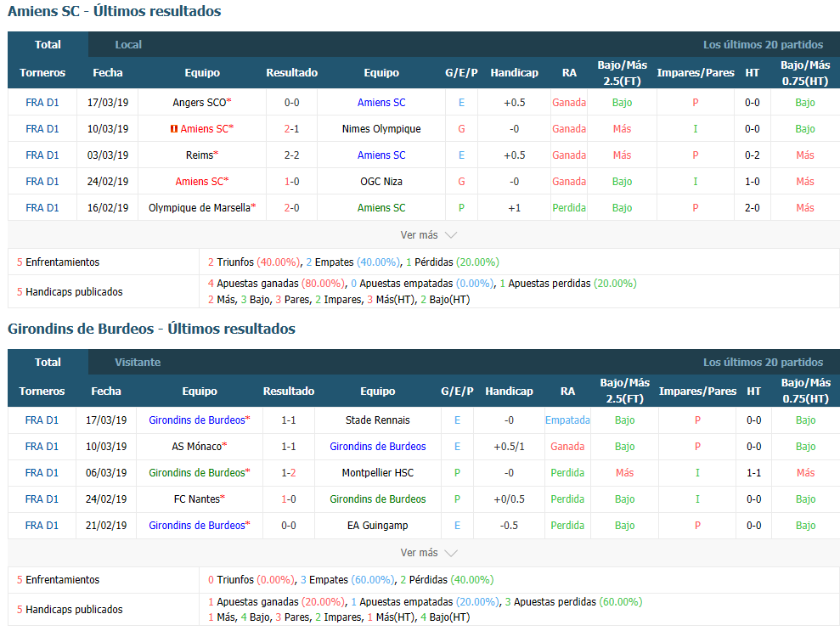Open FRA D1 link for Angers SCO match
Image resolution: width=840 pixels, height=631 pixels.
coord(42,102)
